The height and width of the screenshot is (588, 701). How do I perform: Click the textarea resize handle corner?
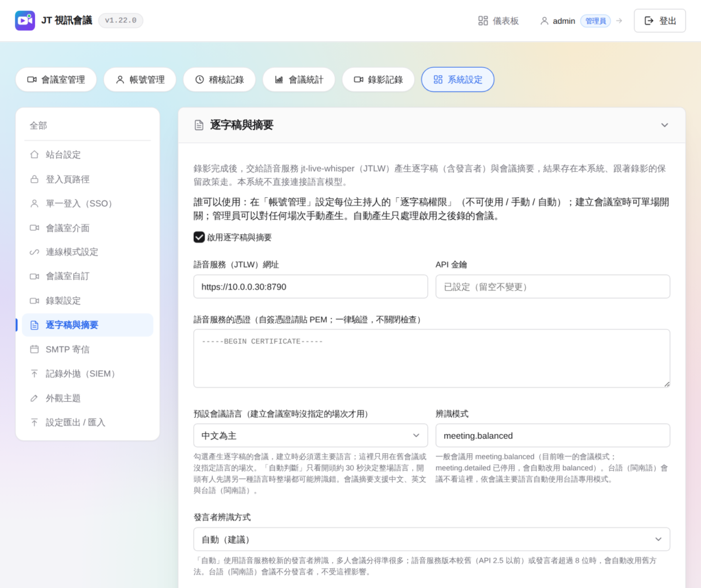point(667,384)
